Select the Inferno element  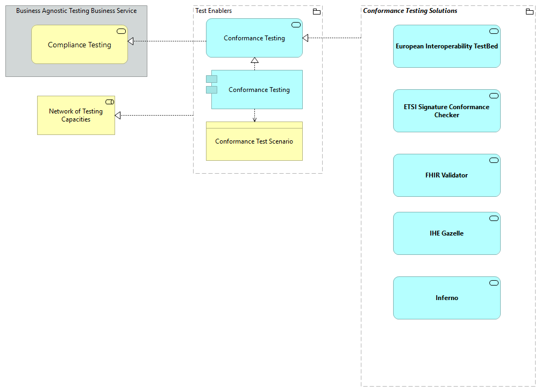[447, 298]
